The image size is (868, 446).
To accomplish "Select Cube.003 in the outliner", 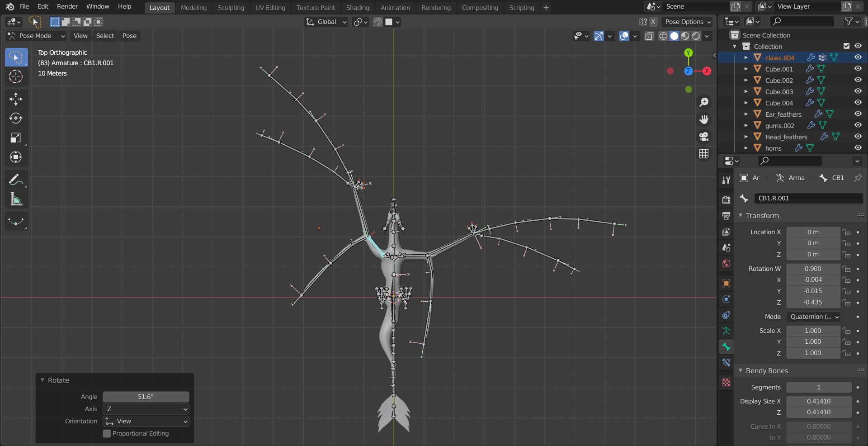I will [x=779, y=91].
